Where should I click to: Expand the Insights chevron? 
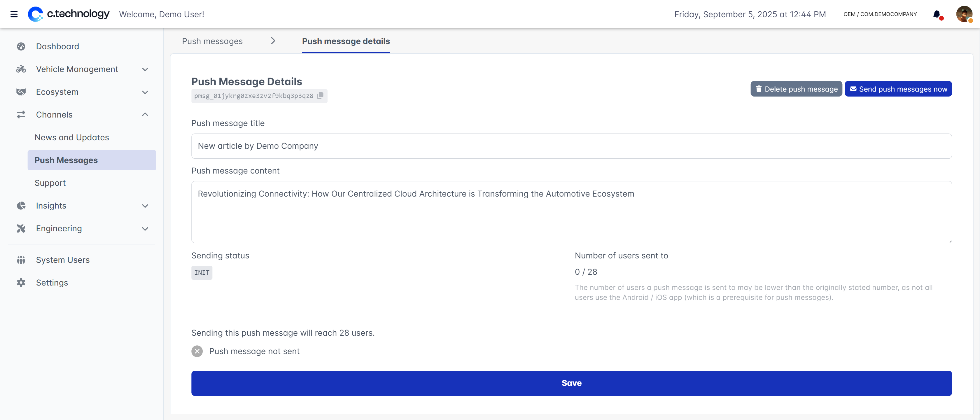(x=145, y=206)
